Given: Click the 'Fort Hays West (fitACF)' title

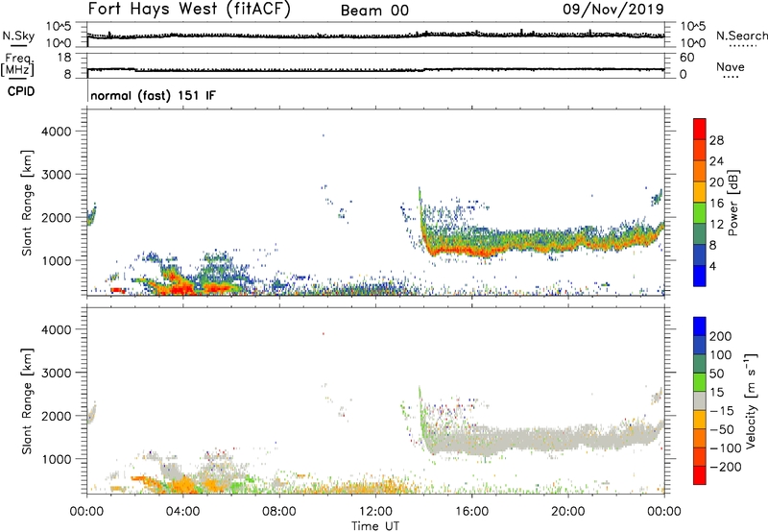Looking at the screenshot, I should pyautogui.click(x=189, y=10).
